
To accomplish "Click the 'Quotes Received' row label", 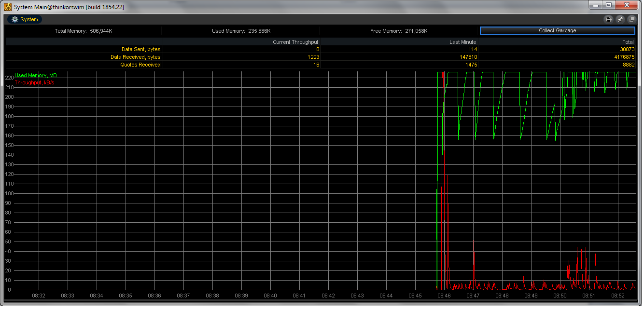I will coord(140,65).
